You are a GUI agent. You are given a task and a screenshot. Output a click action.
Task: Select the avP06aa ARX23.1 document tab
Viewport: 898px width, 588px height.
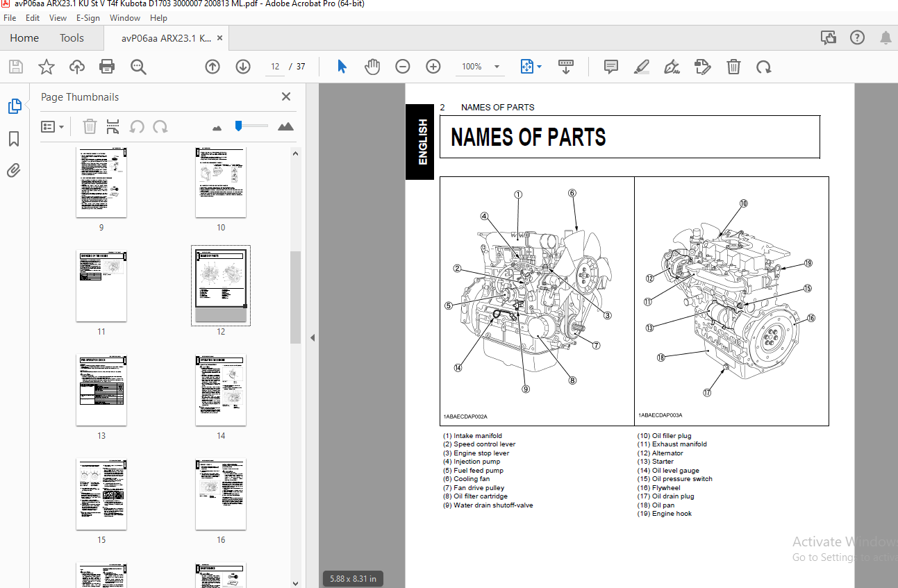pos(167,38)
